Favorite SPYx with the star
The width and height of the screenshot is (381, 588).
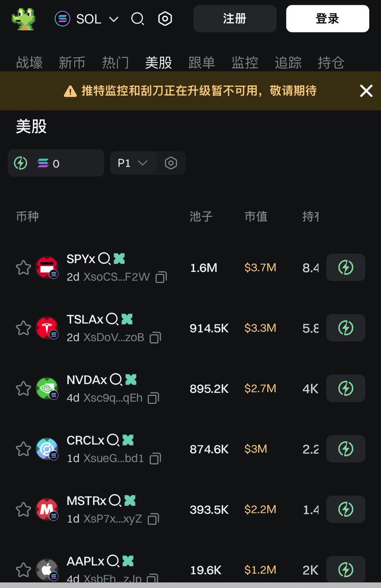point(24,268)
